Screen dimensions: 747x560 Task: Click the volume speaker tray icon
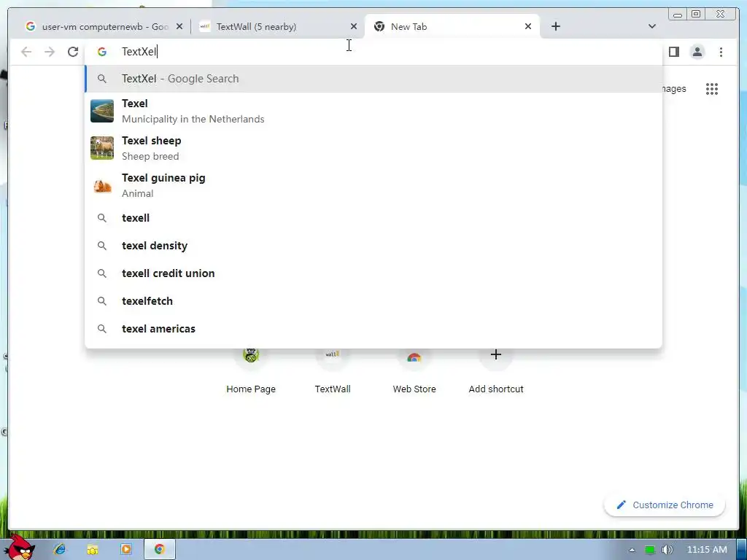pos(667,550)
